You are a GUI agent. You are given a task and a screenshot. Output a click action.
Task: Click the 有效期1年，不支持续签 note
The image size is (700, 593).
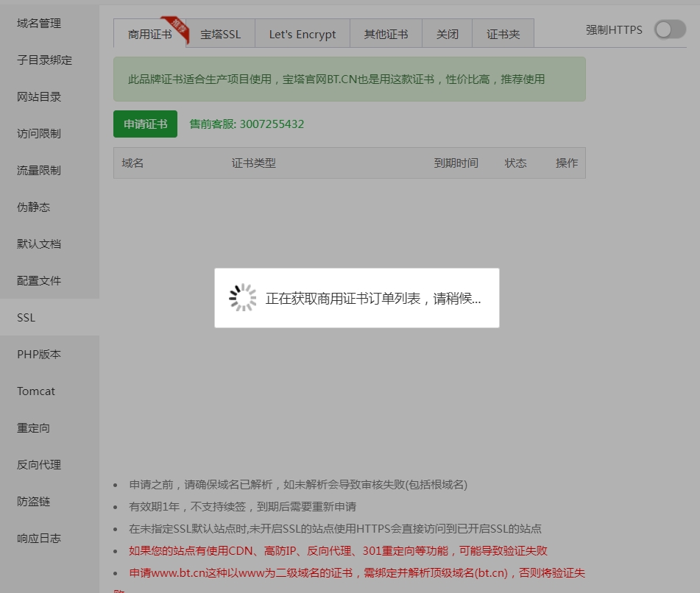tap(242, 506)
